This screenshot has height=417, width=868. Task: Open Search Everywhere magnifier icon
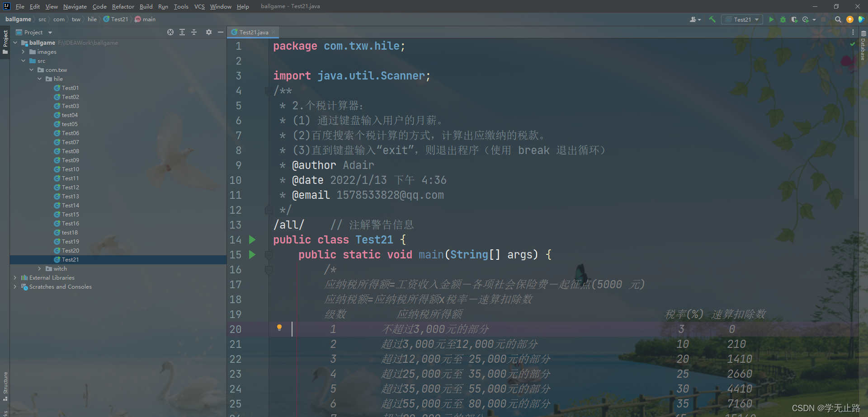click(838, 19)
